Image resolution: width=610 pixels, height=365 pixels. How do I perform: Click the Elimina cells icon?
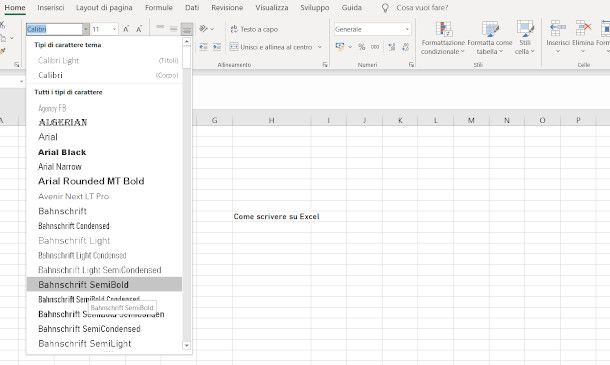(583, 29)
